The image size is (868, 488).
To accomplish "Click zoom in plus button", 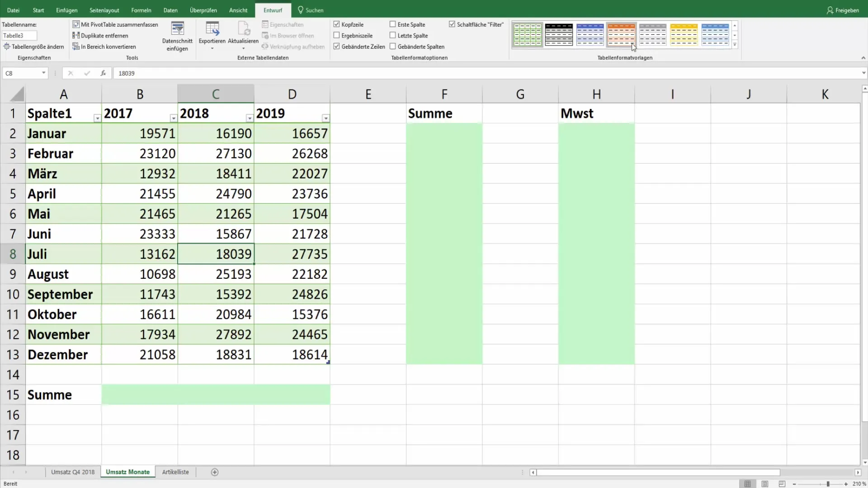I will (846, 484).
